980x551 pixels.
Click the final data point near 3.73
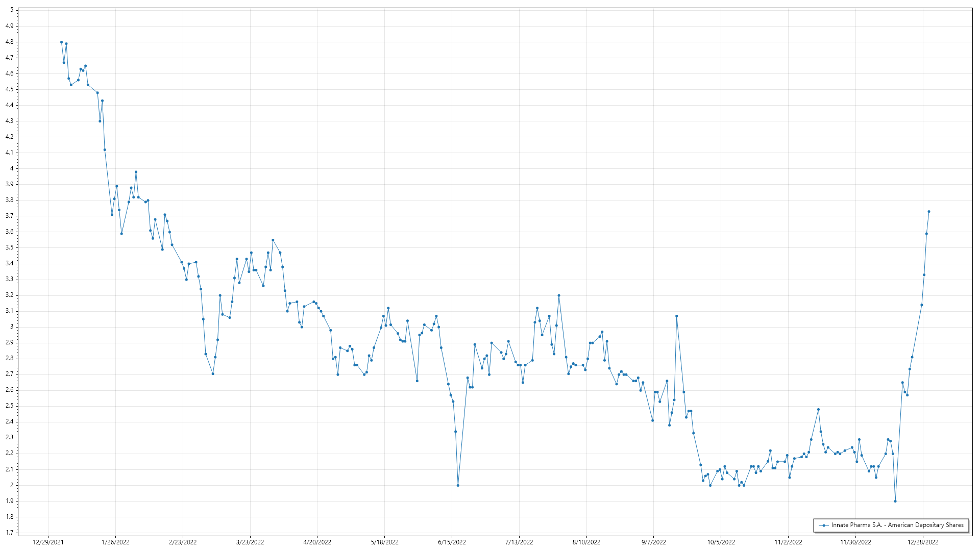[929, 211]
